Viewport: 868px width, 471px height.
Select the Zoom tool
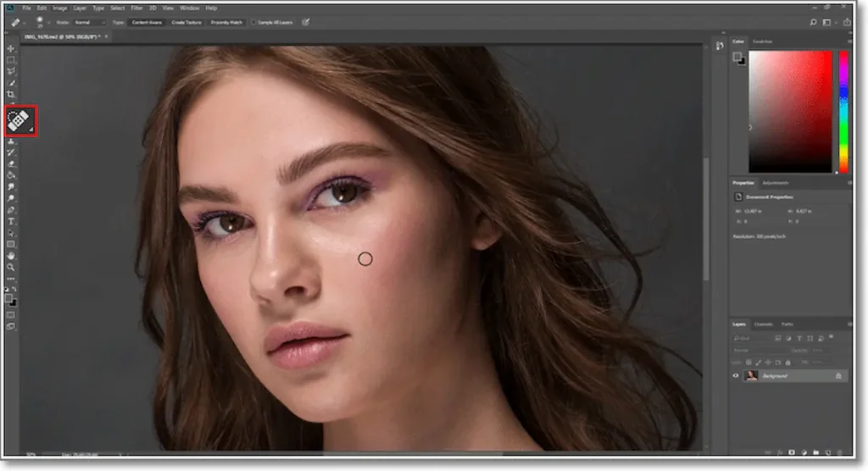[10, 268]
